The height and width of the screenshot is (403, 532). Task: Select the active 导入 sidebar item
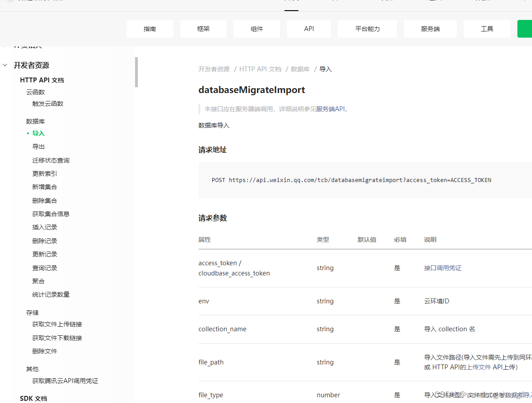39,133
